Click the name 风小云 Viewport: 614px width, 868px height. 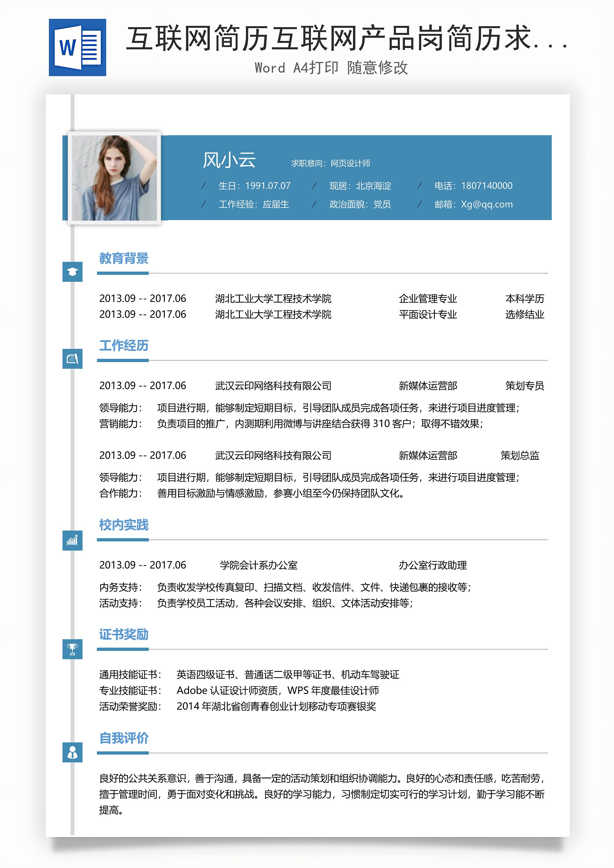(229, 160)
